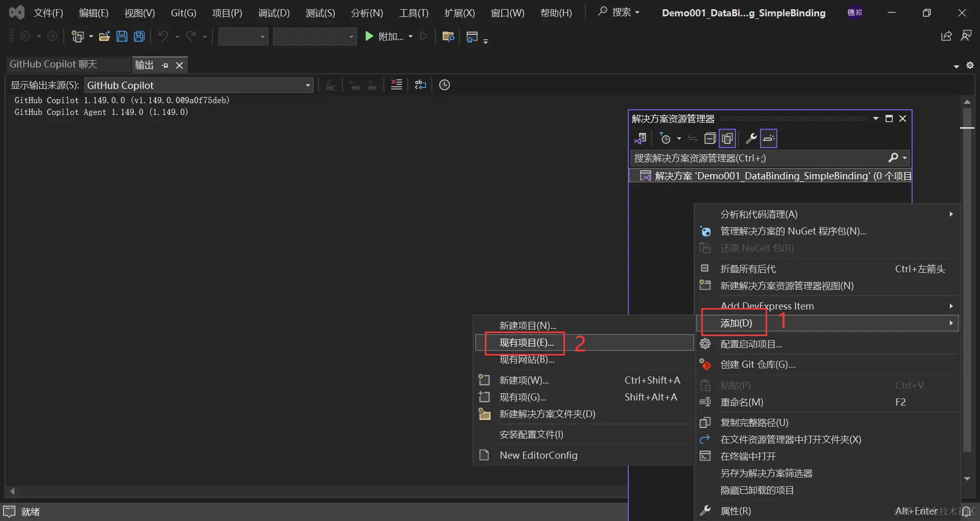Toggle Preview Selected Items in Solution Explorer
This screenshot has width=980, height=521.
pyautogui.click(x=769, y=138)
